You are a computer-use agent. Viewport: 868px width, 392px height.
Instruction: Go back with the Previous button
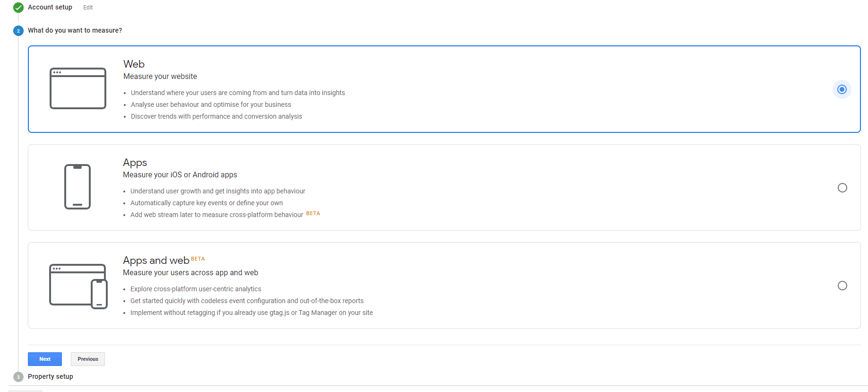pyautogui.click(x=88, y=359)
